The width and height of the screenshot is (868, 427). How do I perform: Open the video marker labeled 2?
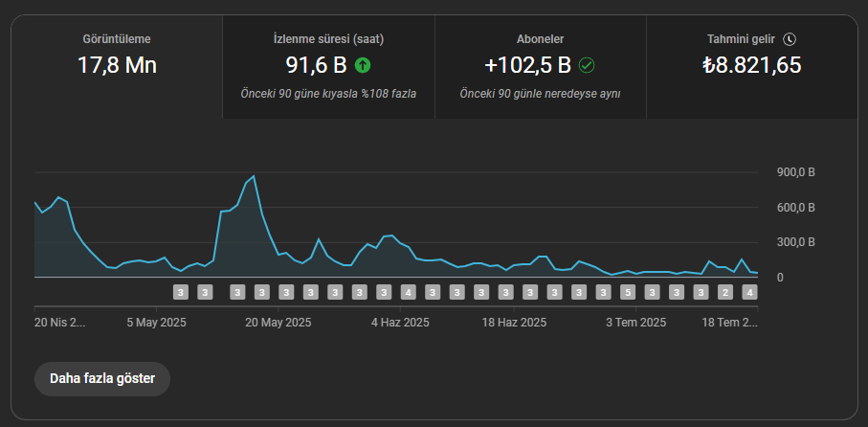pyautogui.click(x=725, y=292)
